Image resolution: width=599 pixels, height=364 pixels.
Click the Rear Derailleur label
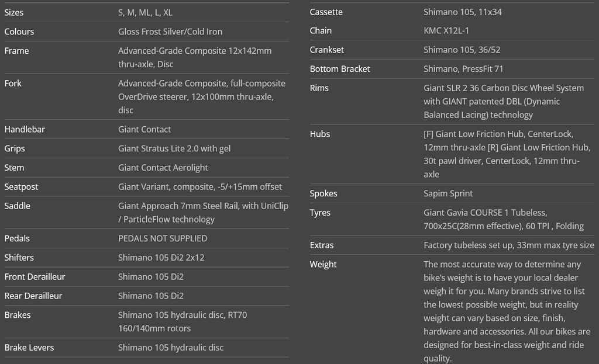(33, 296)
